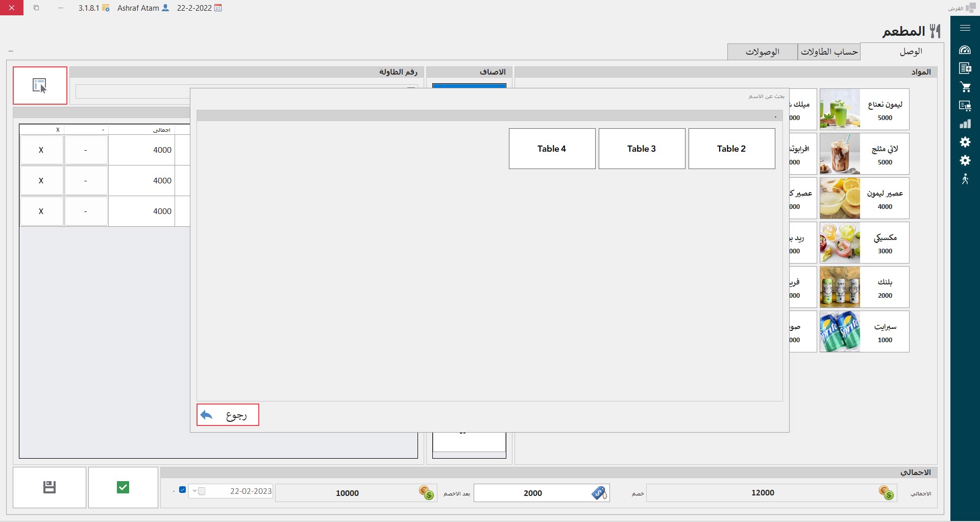Open the hamburger menu in the sidebar

click(965, 28)
